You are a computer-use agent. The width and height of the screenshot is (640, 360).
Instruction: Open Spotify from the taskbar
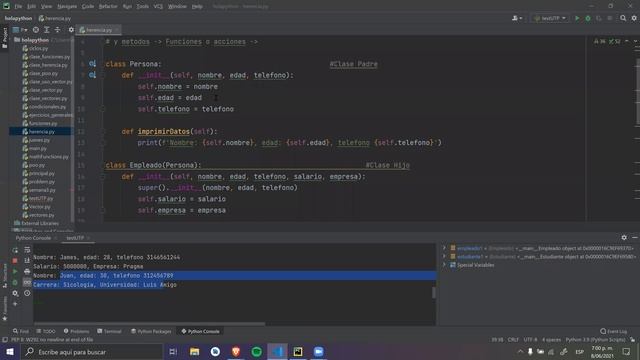257,351
